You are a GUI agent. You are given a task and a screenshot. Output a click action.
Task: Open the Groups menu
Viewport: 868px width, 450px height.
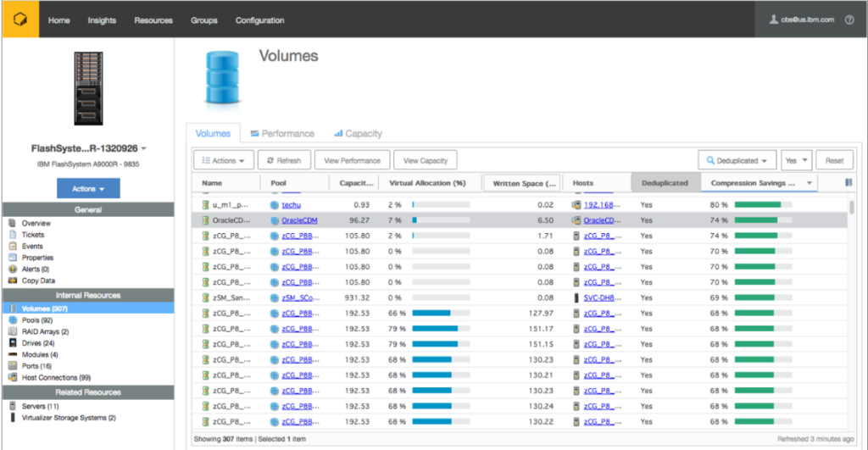click(x=203, y=20)
